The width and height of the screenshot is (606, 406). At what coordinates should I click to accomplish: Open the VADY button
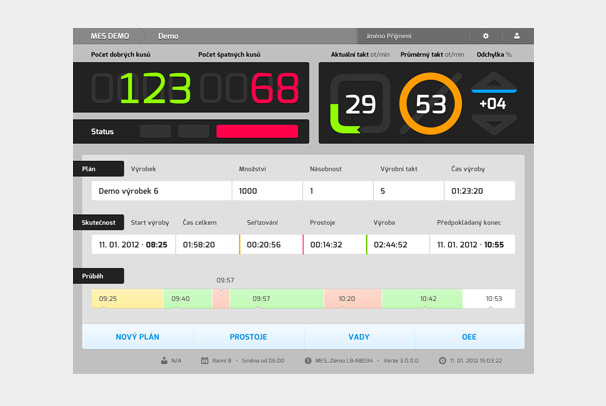359,337
